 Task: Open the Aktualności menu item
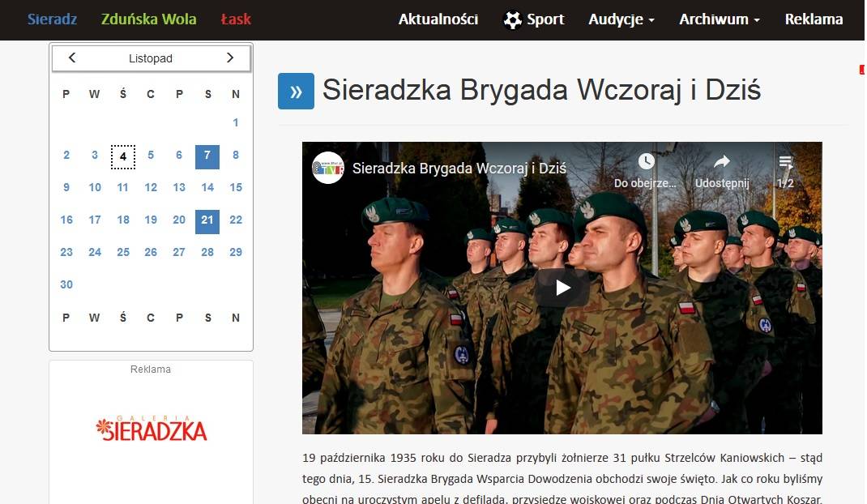coord(438,19)
